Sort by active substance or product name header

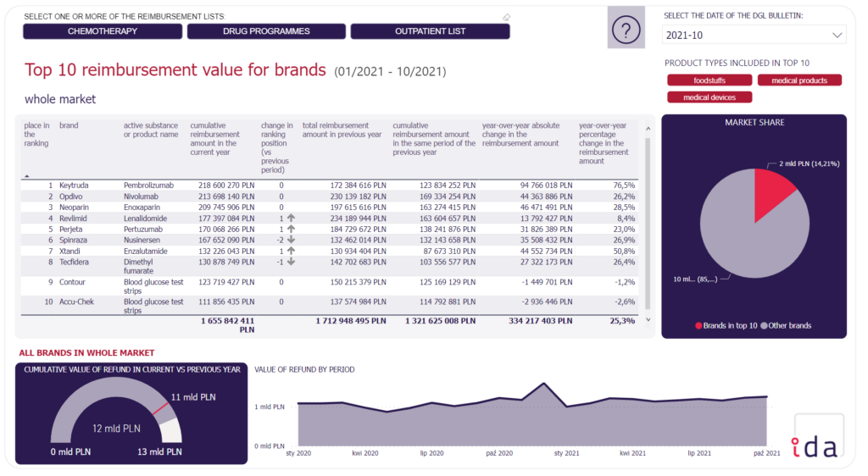151,130
